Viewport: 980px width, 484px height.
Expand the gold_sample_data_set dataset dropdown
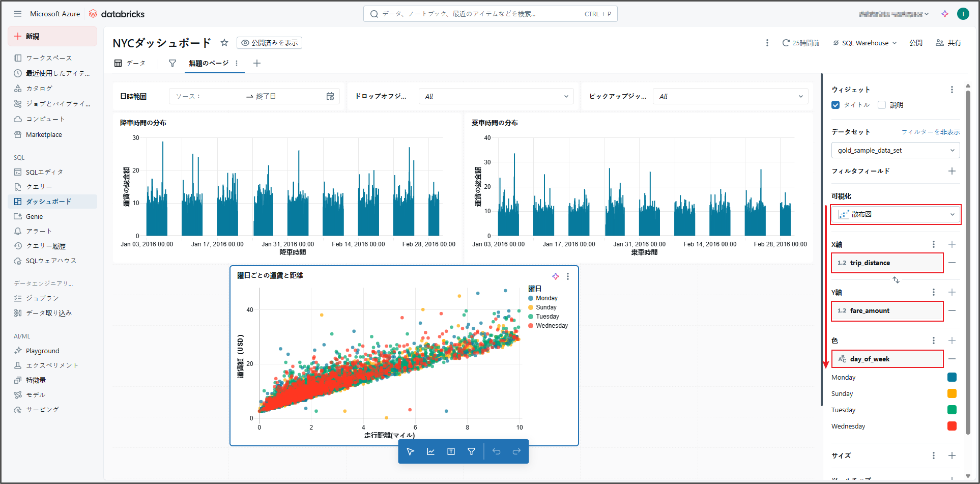tap(896, 150)
